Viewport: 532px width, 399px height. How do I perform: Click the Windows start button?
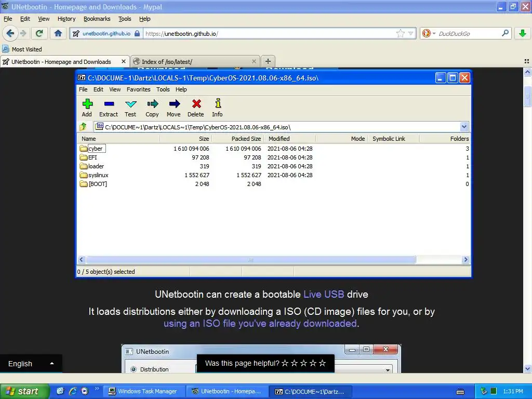24,391
